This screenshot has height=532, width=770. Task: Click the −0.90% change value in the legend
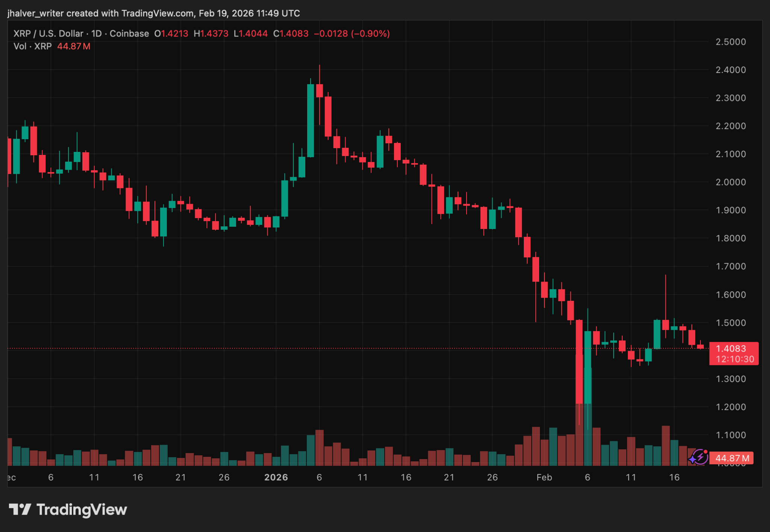[x=371, y=33]
